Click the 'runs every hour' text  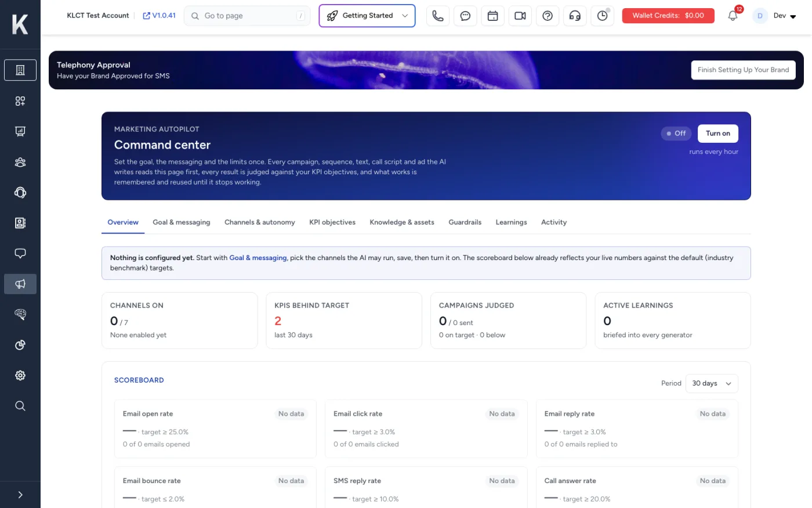(x=713, y=152)
